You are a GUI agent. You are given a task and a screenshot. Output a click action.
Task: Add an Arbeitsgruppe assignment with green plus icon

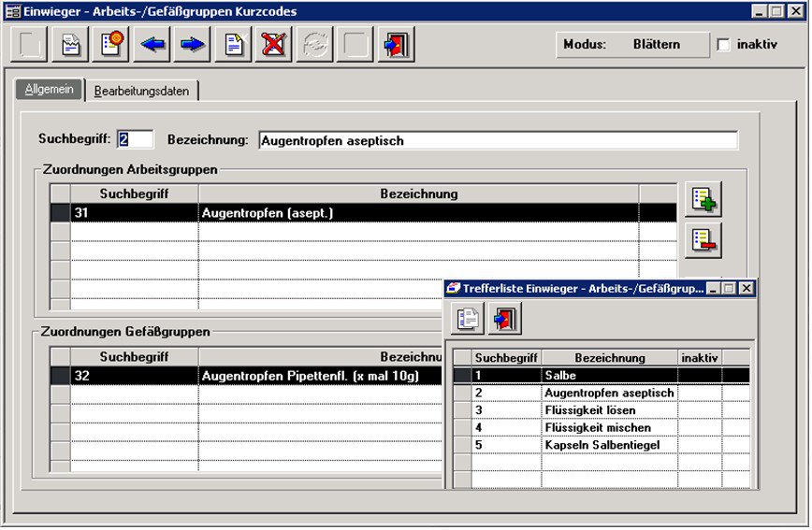[702, 200]
